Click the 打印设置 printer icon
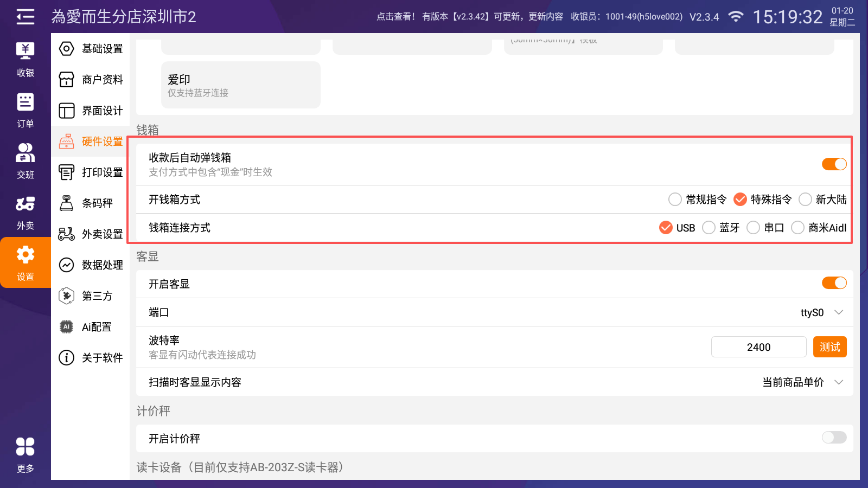 [x=66, y=172]
